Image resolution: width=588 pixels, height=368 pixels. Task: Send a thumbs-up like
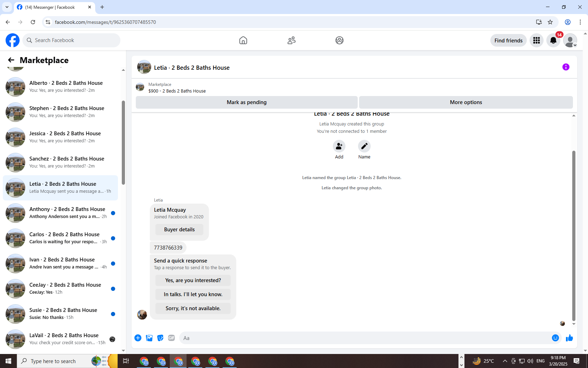(x=569, y=338)
